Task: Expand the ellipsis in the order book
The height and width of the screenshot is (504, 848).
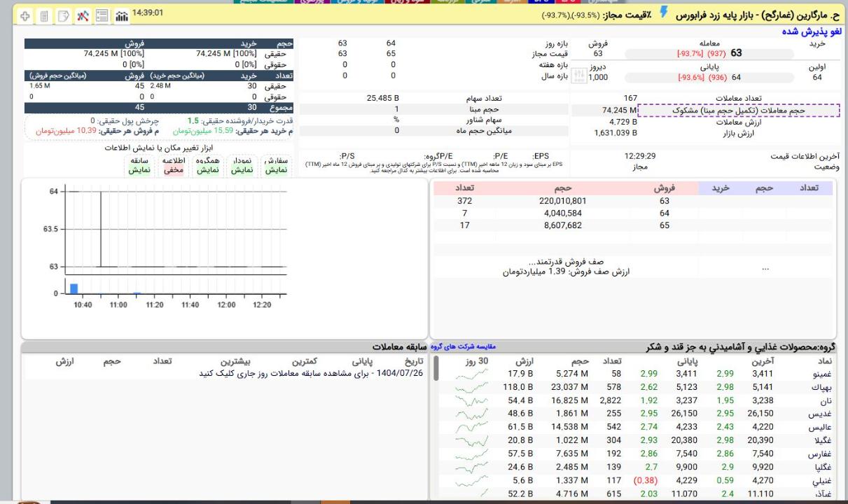Action: pyautogui.click(x=765, y=267)
